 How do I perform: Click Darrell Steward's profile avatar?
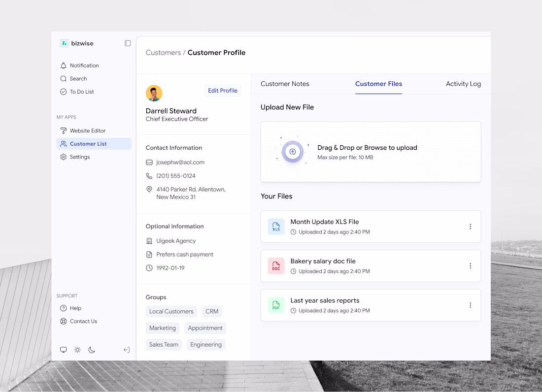[x=154, y=93]
